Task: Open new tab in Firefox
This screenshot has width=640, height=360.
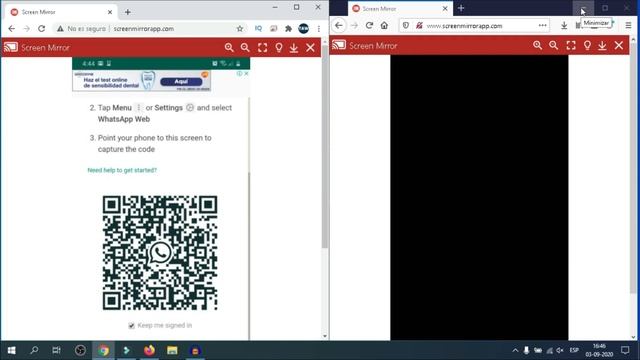Action: click(x=461, y=8)
